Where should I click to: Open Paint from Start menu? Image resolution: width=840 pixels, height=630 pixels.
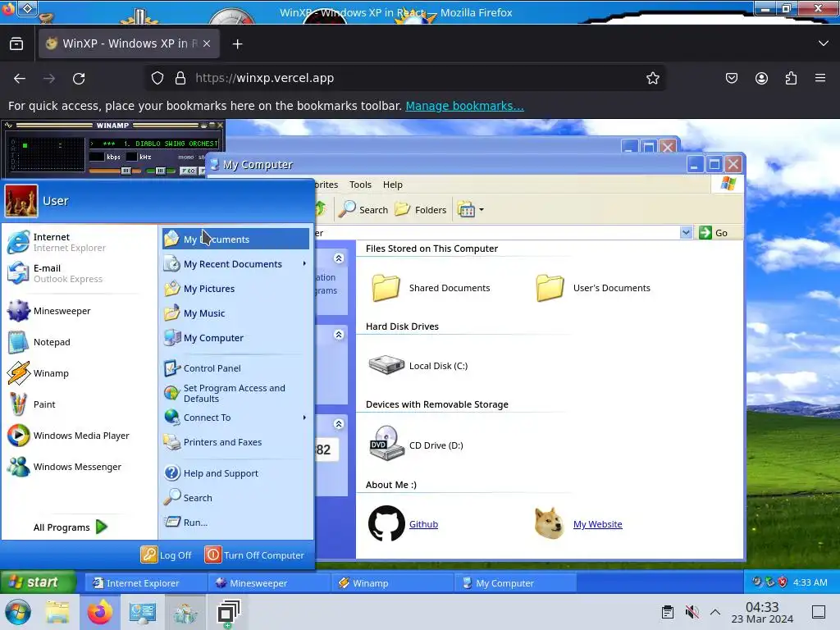(x=78, y=404)
